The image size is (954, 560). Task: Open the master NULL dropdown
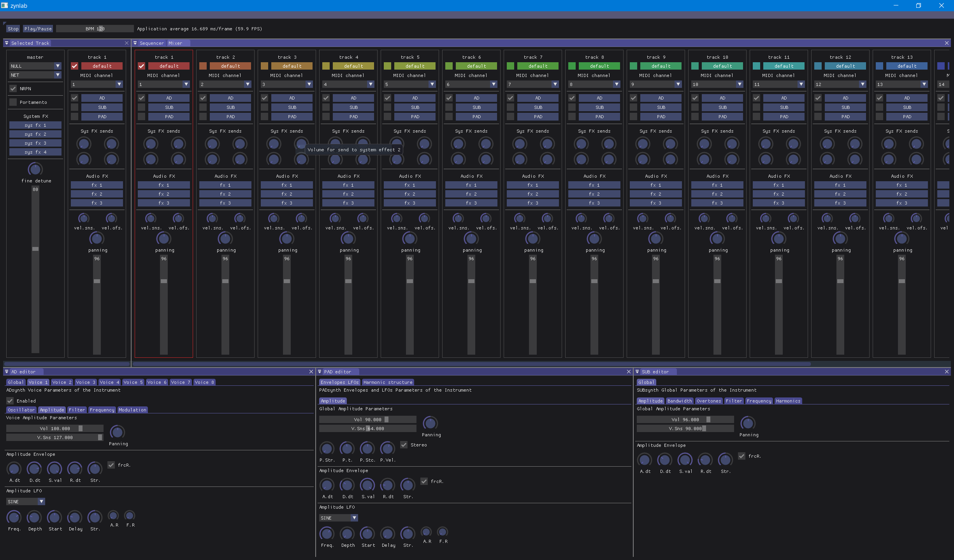coord(35,66)
